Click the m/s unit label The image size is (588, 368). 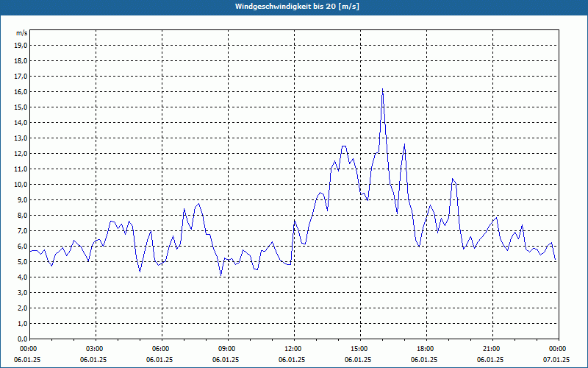coord(21,33)
